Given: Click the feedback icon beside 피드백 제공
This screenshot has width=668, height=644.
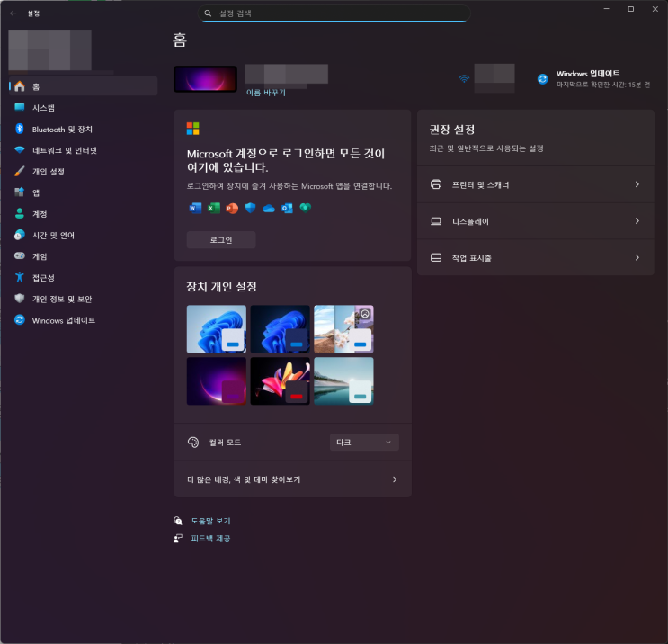Looking at the screenshot, I should tap(178, 538).
